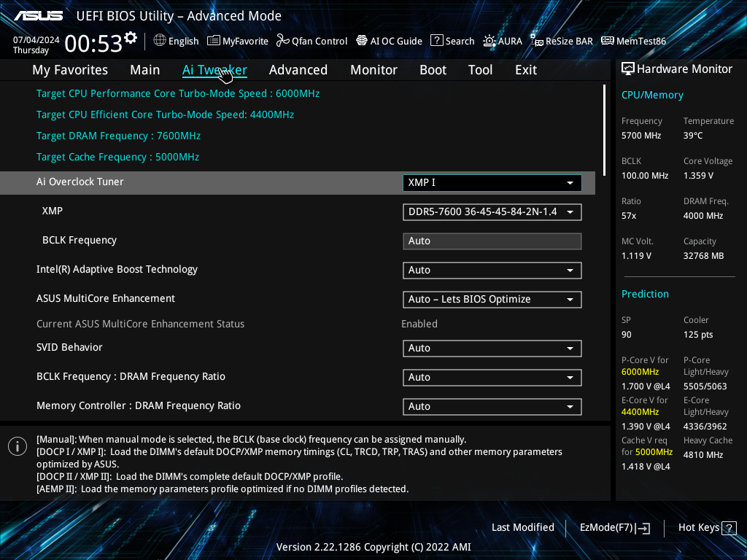Open the clock settings gear icon
Screen dimensions: 747x560
coord(131,37)
